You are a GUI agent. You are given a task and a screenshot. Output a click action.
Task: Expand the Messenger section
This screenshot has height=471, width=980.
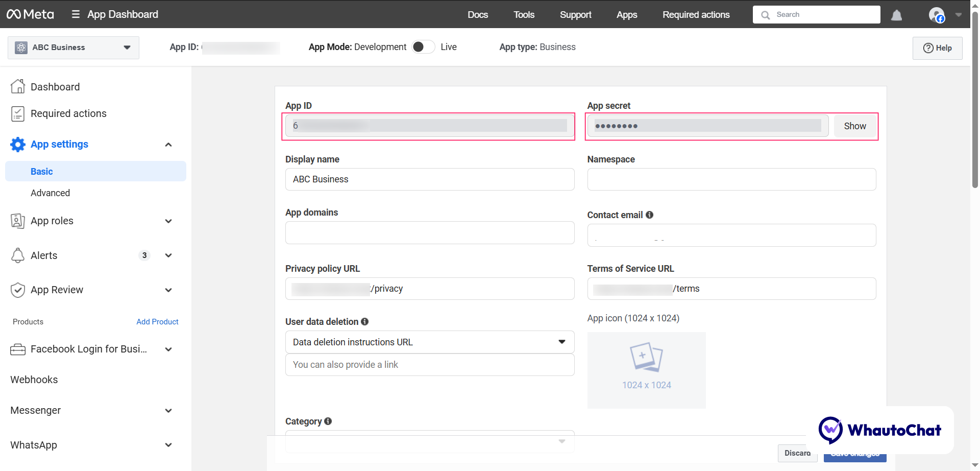tap(168, 410)
